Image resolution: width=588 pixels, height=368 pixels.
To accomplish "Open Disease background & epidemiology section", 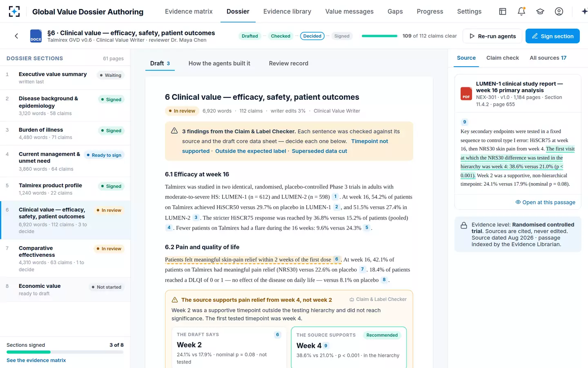I will (65, 105).
